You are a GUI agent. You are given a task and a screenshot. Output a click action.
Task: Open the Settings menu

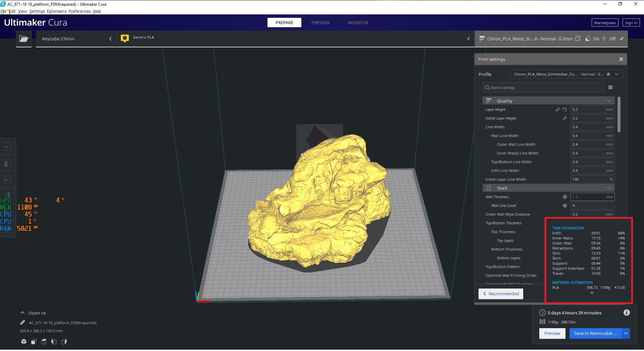pos(37,11)
